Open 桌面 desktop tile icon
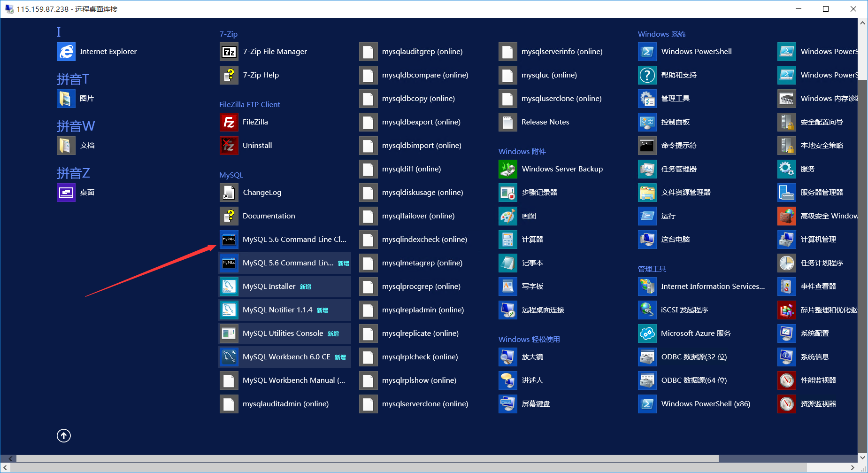This screenshot has height=473, width=868. [66, 193]
